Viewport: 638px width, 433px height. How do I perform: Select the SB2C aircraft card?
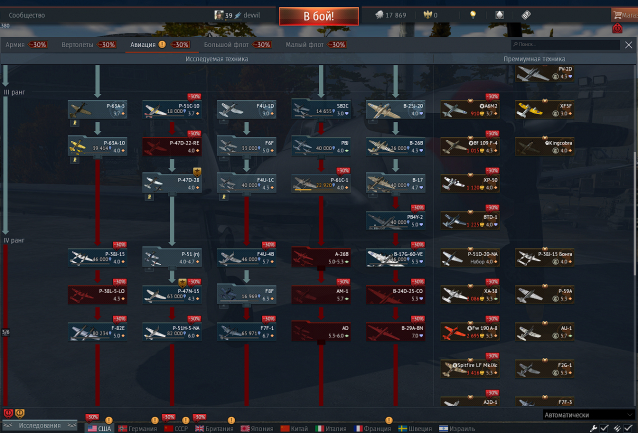click(x=321, y=109)
